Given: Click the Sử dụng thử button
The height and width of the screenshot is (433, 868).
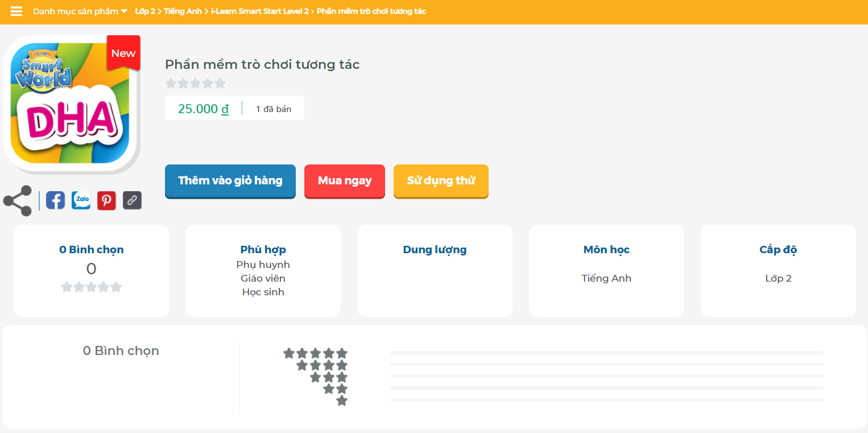Looking at the screenshot, I should [441, 181].
